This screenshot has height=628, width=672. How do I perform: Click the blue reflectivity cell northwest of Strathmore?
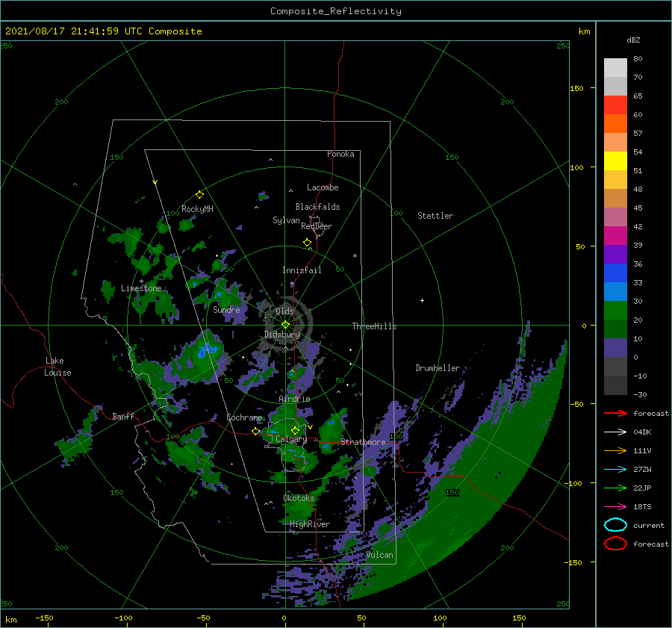point(331,423)
